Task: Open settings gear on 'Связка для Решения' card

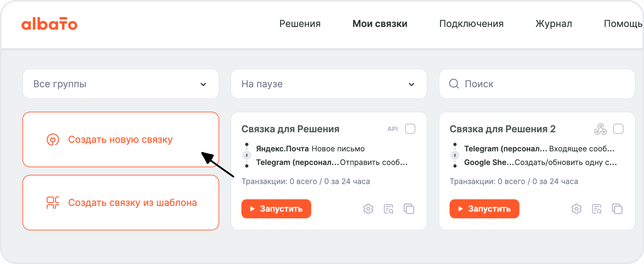Action: pyautogui.click(x=368, y=208)
